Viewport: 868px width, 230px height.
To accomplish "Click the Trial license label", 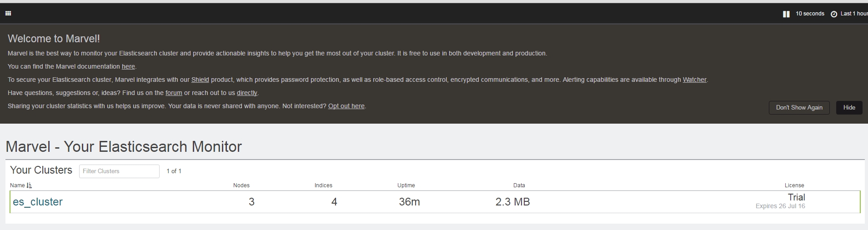I will [x=797, y=197].
